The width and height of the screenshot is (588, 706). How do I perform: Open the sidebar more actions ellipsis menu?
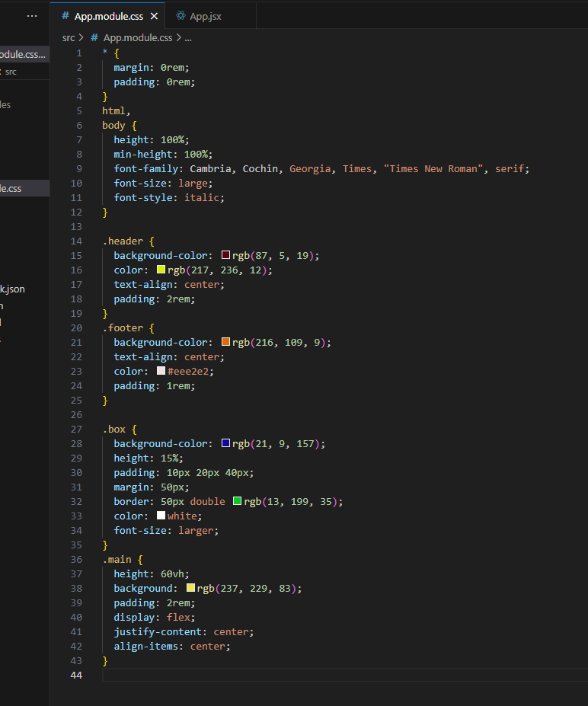pos(32,16)
